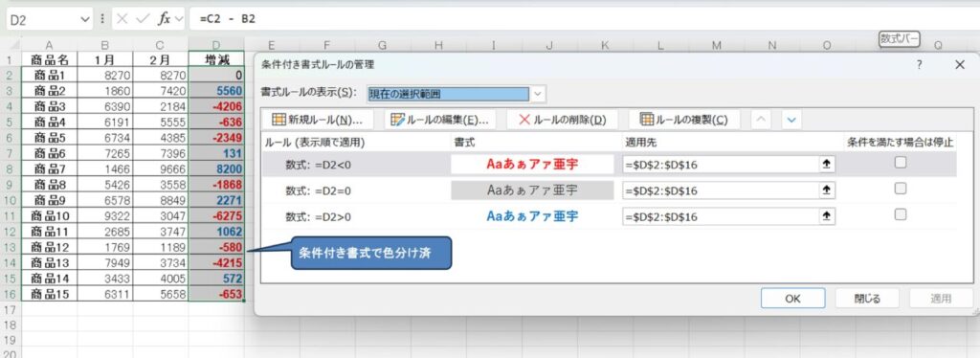Click header cell 2月
The image size is (980, 358).
click(160, 60)
